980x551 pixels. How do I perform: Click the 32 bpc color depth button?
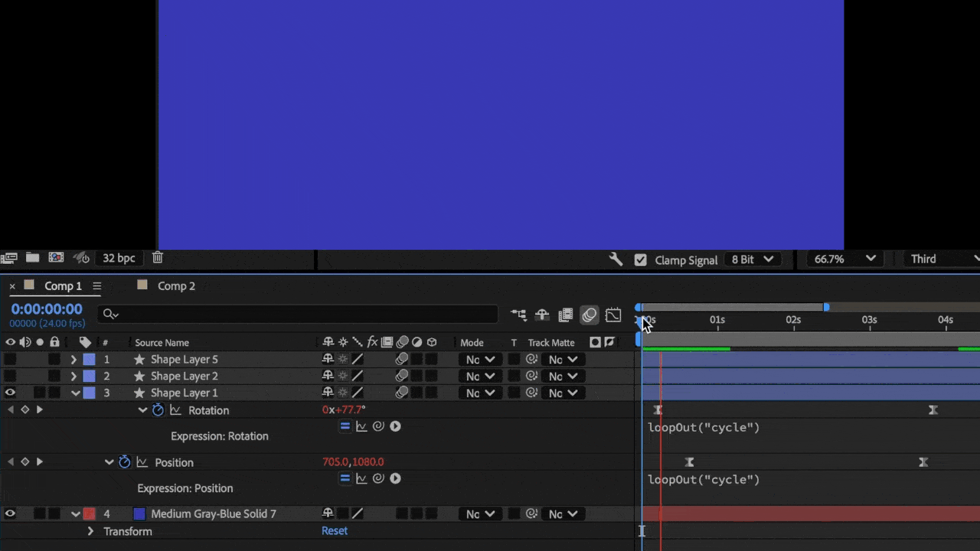point(119,259)
